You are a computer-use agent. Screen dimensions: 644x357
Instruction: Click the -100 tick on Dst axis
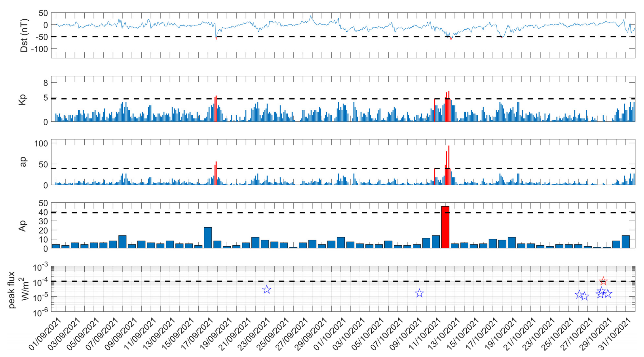(39, 49)
